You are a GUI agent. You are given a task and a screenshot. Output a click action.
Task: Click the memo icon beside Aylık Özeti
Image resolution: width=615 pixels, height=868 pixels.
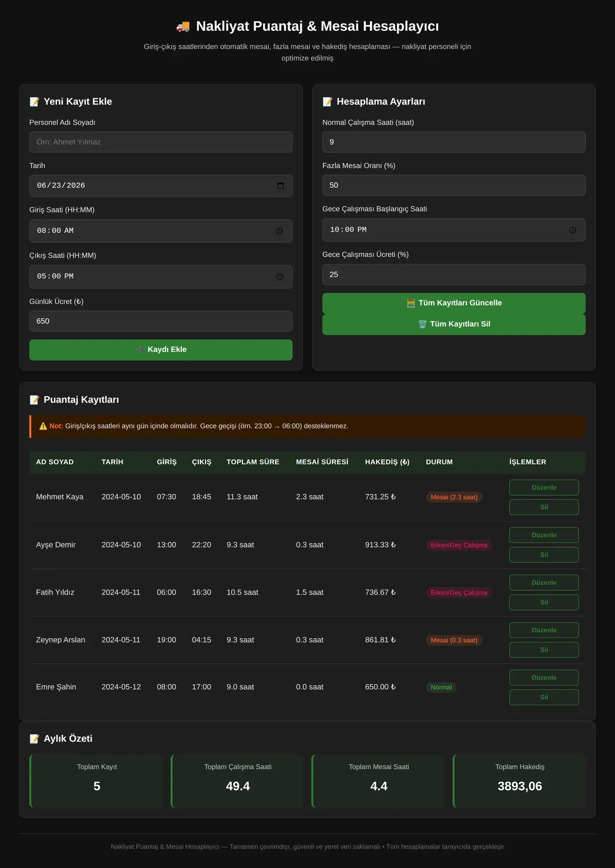(x=34, y=738)
